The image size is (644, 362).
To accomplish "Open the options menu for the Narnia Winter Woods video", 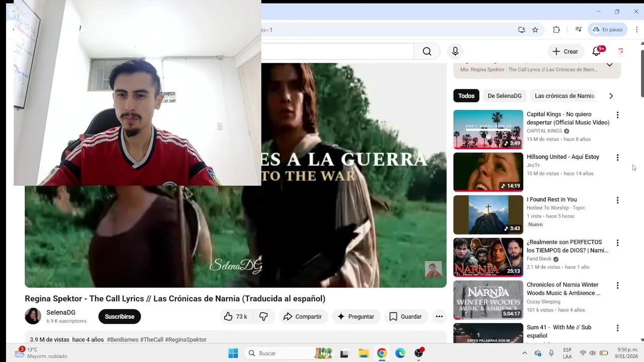I will pos(617,286).
